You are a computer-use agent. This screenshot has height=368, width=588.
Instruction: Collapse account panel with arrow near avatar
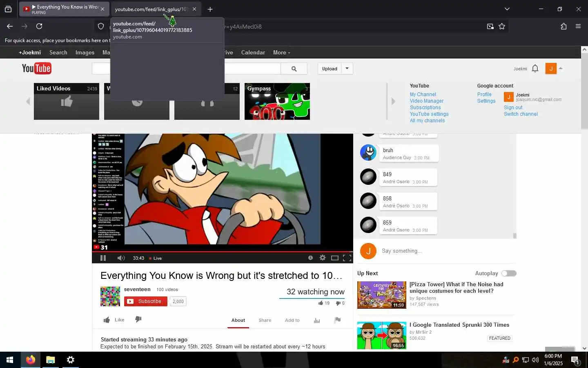point(561,68)
